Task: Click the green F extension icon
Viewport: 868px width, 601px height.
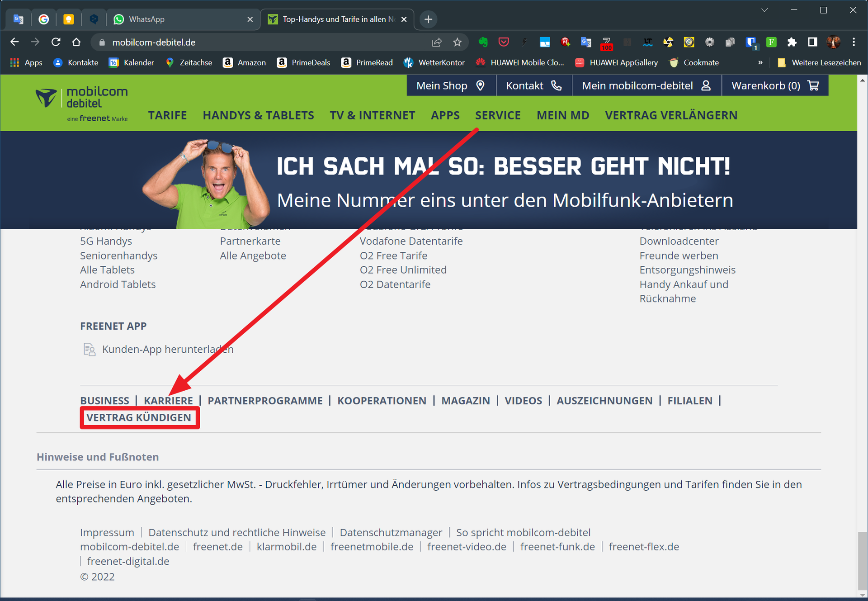Action: pyautogui.click(x=771, y=42)
